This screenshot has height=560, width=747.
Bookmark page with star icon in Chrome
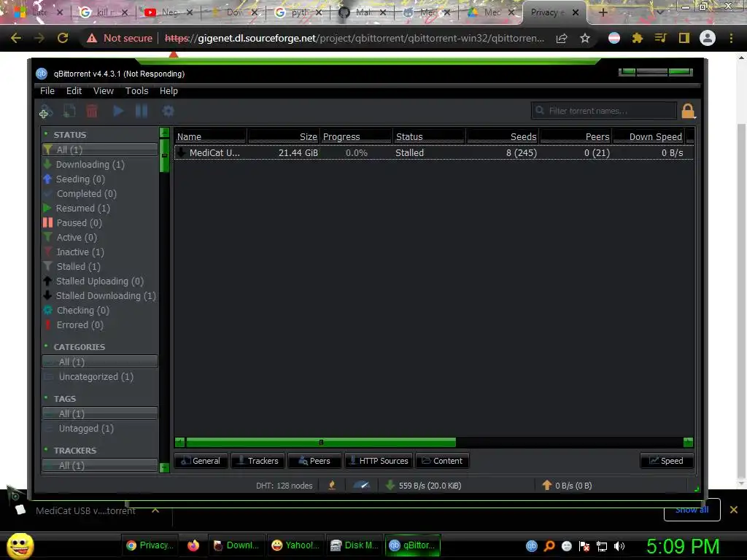coord(585,38)
